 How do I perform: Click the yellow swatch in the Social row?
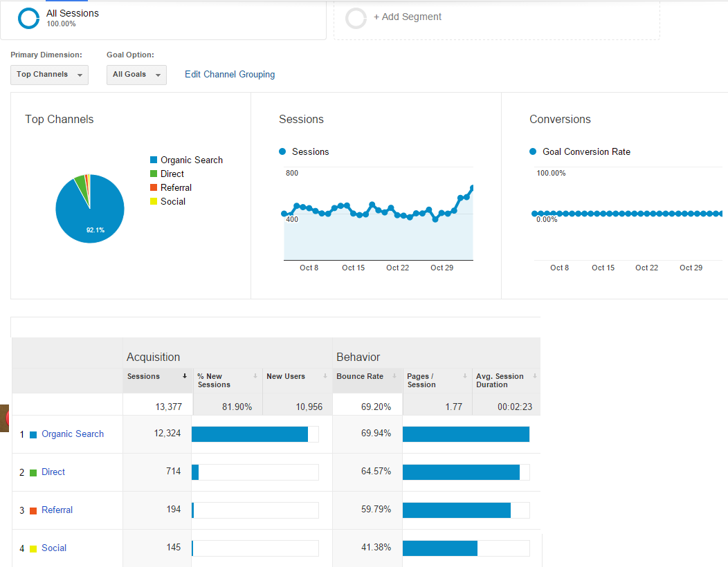(x=33, y=549)
